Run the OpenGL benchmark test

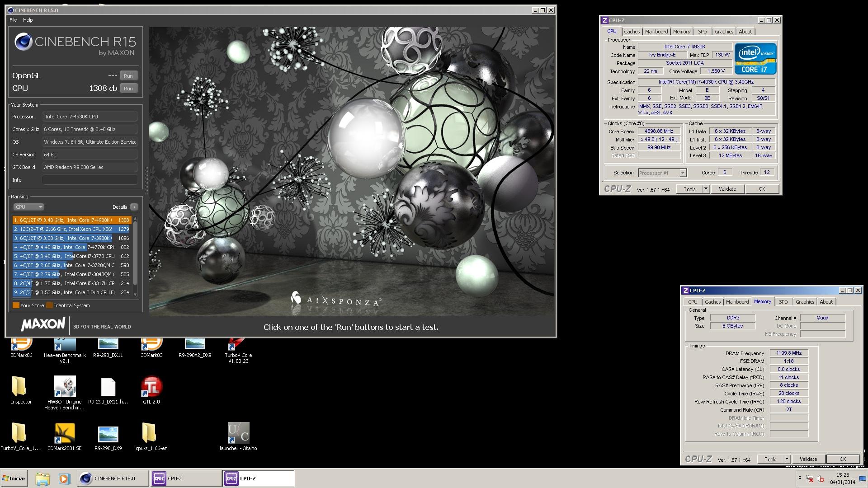[x=128, y=76]
